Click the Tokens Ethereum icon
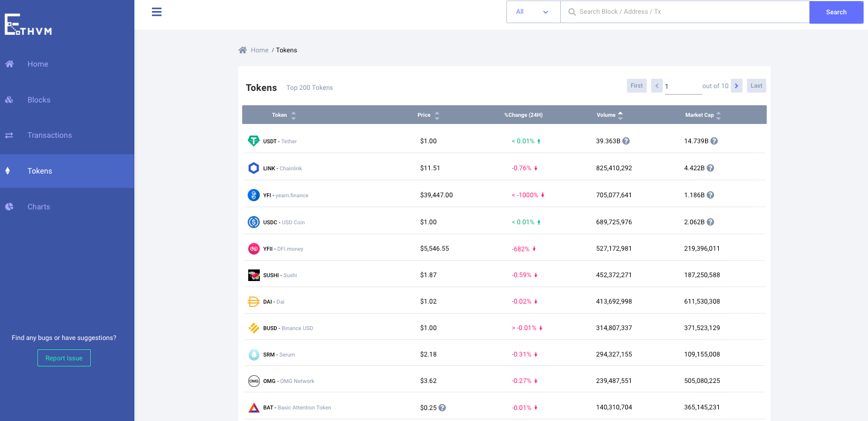Viewport: 868px width, 421px height. click(x=8, y=171)
